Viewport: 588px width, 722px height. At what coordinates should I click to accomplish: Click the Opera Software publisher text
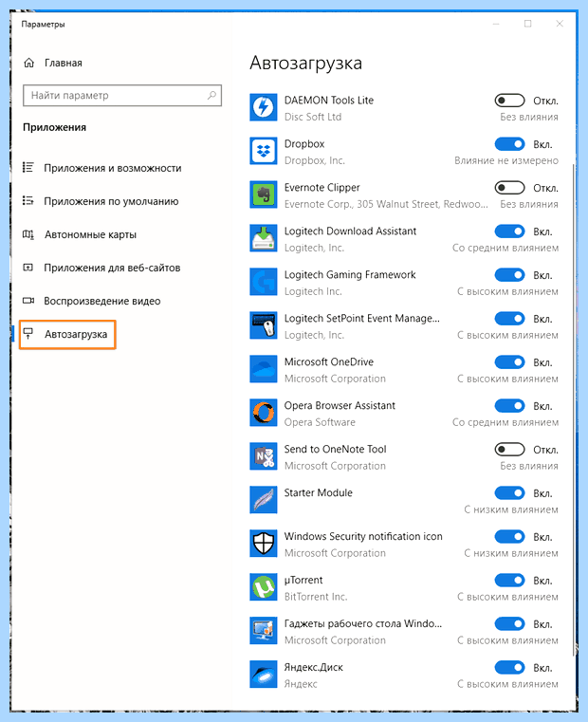pyautogui.click(x=320, y=422)
